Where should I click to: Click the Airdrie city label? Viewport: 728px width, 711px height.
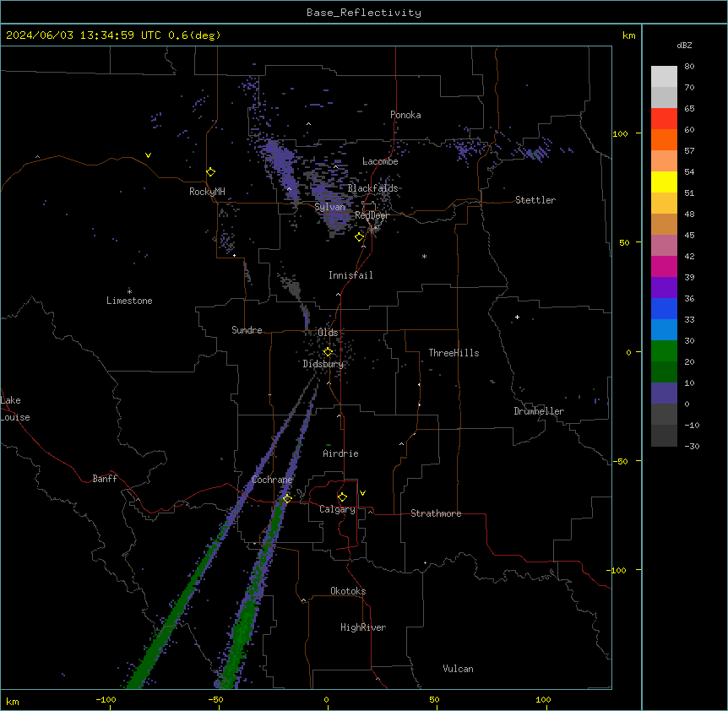point(341,453)
